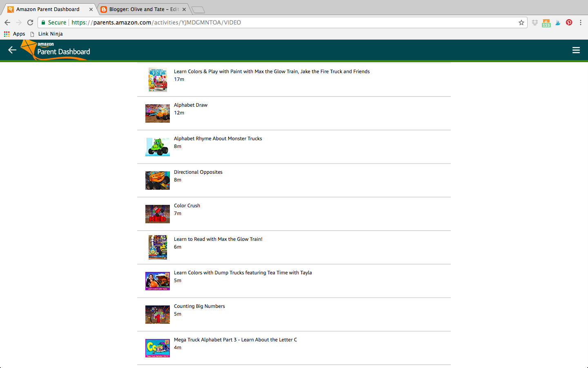Select the 'Color Crush' video title
588x368 pixels.
click(x=187, y=206)
